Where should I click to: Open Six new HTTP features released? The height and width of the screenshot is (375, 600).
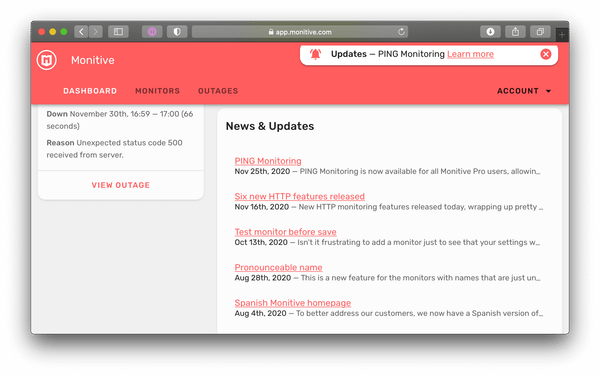click(300, 196)
